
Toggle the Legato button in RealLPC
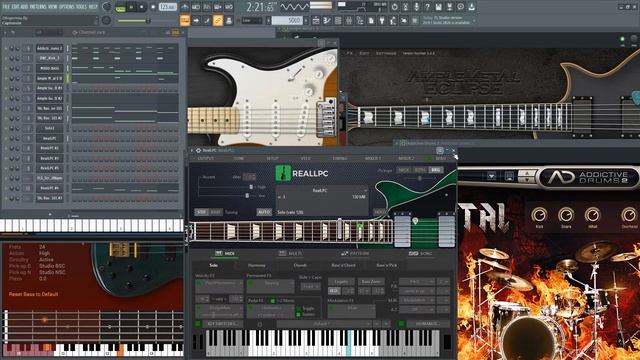pyautogui.click(x=341, y=282)
